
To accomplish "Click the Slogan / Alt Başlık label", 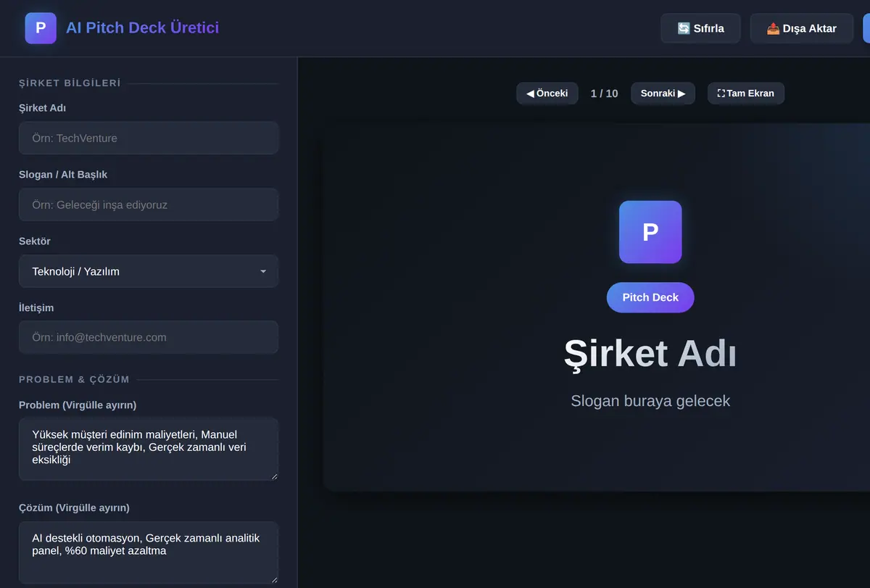I will click(x=63, y=175).
